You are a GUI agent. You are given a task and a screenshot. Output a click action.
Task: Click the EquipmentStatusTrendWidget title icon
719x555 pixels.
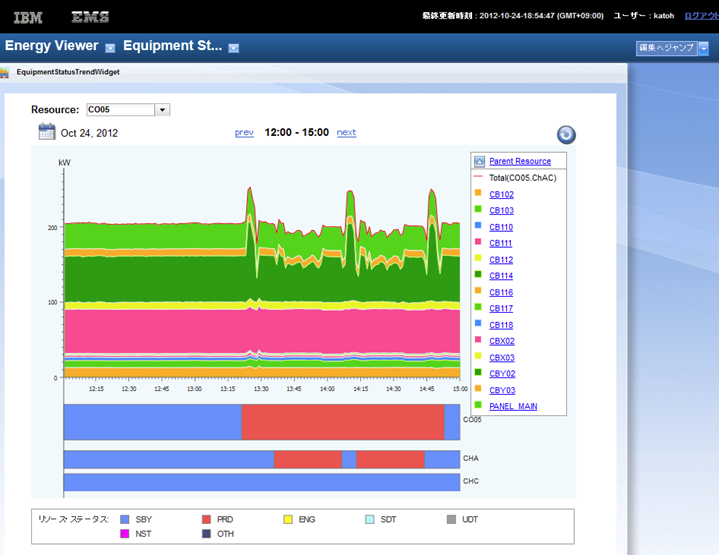pyautogui.click(x=5, y=72)
